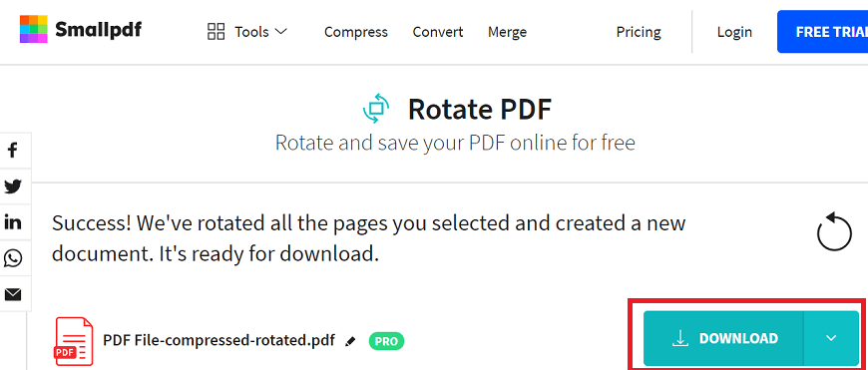This screenshot has width=868, height=370.
Task: Click the start-over circular arrow icon
Action: coord(834,231)
